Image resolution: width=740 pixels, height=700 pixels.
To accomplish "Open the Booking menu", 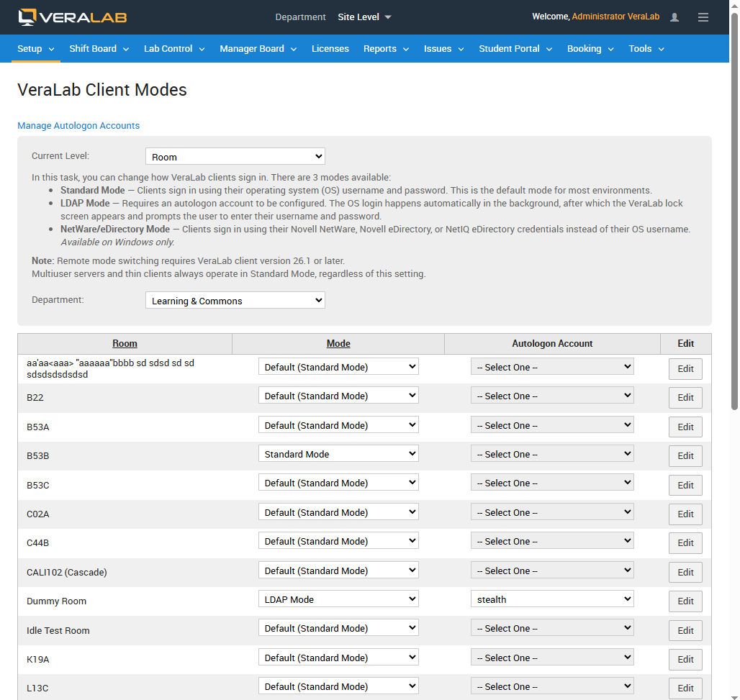I will pos(590,49).
